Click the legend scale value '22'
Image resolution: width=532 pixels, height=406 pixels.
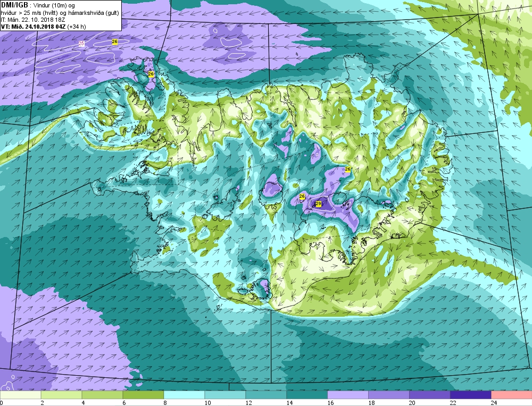[453, 403]
